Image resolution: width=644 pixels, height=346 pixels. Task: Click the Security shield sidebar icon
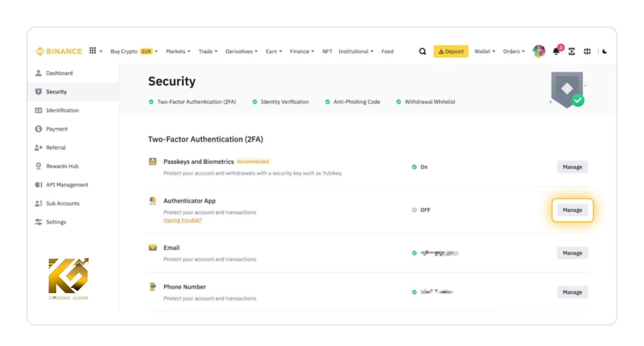[x=38, y=92]
